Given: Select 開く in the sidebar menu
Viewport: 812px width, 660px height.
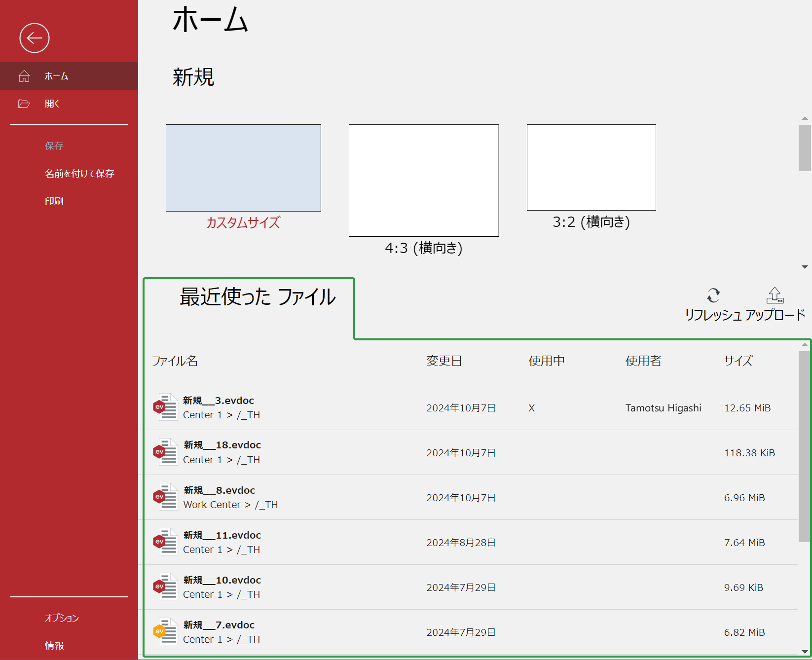Looking at the screenshot, I should pos(69,104).
